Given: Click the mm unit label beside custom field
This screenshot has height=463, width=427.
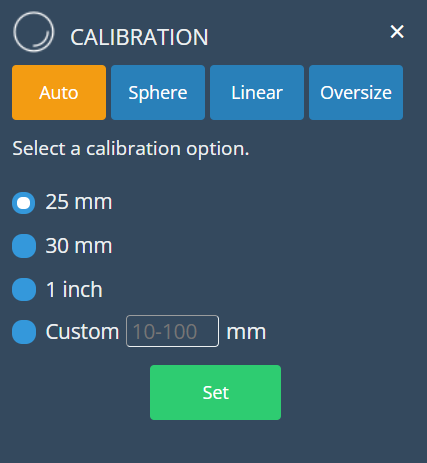Looking at the screenshot, I should 246,333.
